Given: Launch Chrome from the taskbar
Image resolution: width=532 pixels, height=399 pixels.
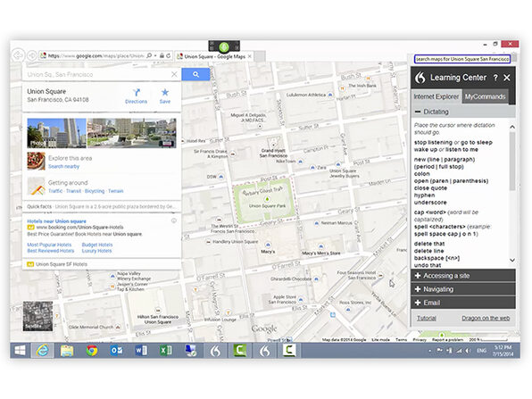Looking at the screenshot, I should pyautogui.click(x=92, y=351).
